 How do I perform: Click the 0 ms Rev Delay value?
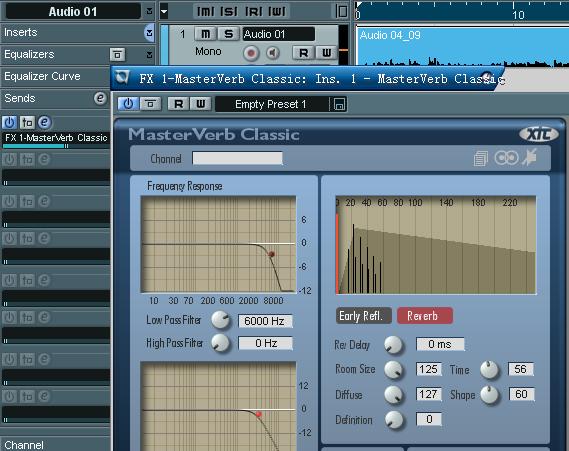click(x=440, y=344)
